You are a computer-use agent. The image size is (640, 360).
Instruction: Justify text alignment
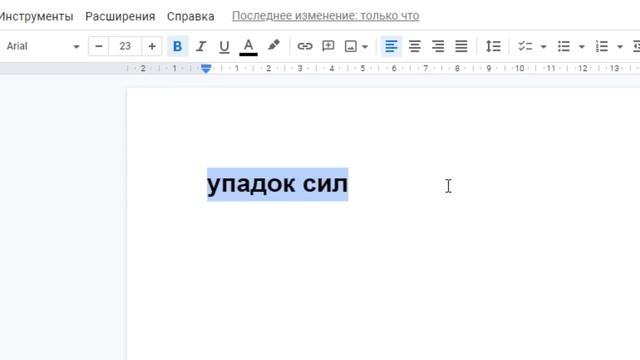point(461,46)
